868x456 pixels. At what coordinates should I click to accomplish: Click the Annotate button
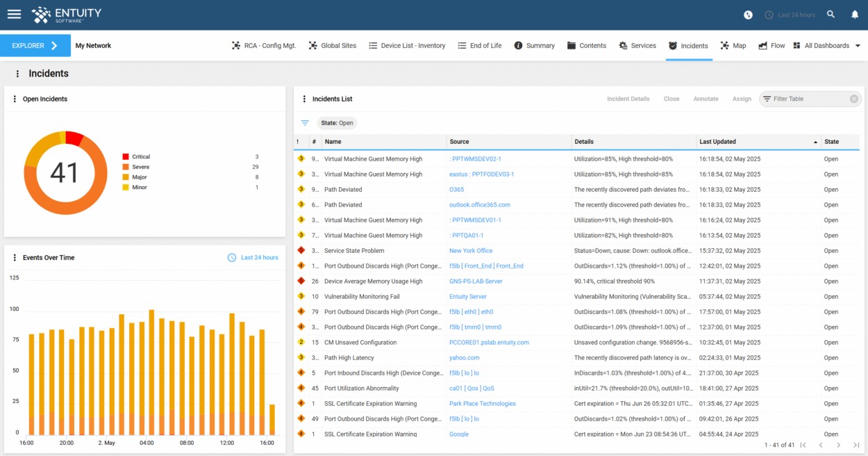click(x=706, y=99)
